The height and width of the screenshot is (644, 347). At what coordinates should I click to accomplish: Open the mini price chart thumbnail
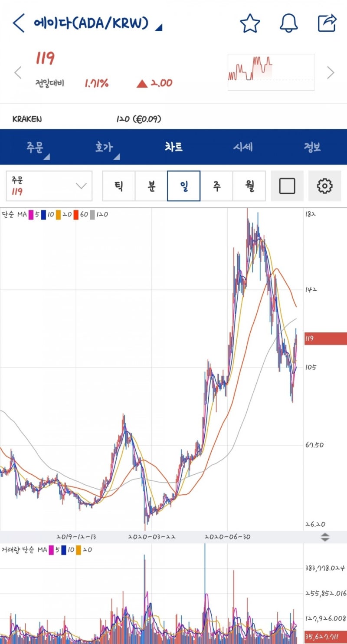click(x=272, y=72)
